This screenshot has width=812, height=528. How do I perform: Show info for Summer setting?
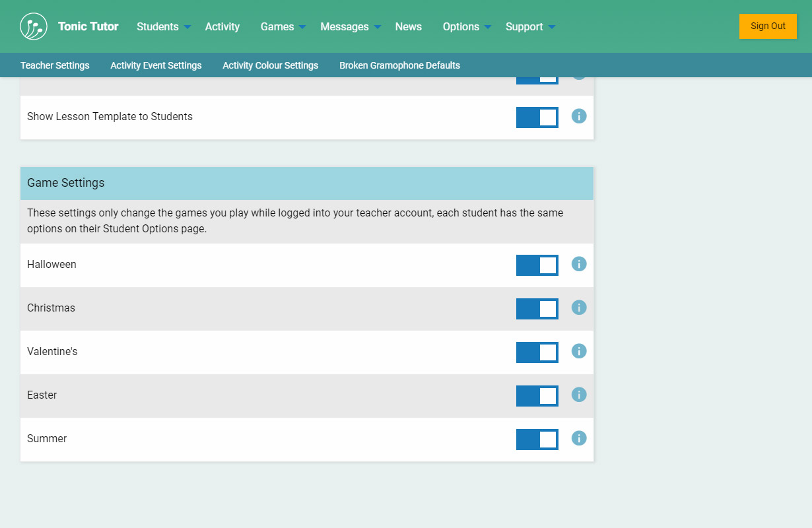579,438
